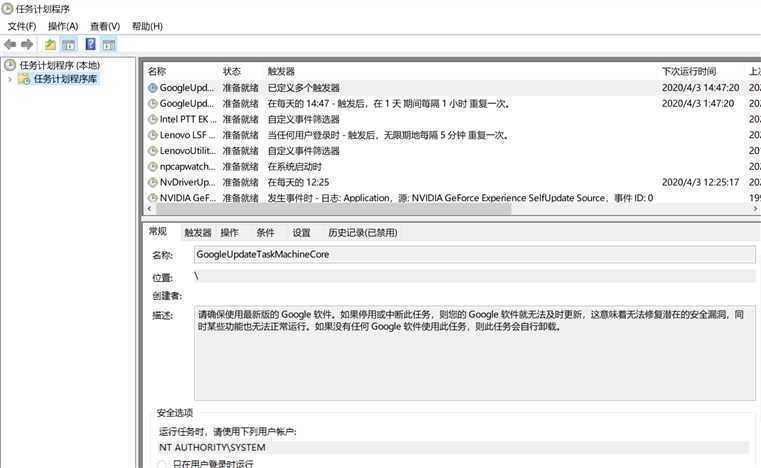Click the Lenovo LSF 当任何用户登录时 trigger cell
Viewport: 761px width, 468px height.
(388, 135)
